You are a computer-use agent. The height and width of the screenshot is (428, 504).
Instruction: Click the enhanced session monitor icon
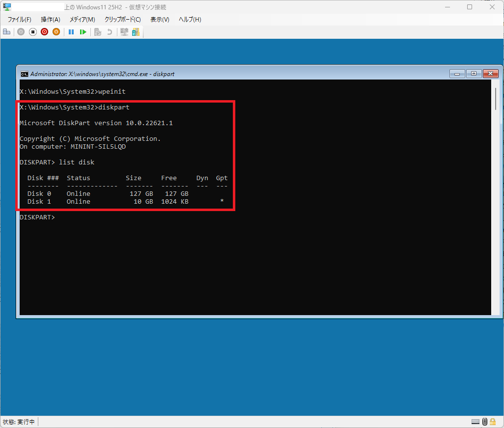tap(124, 32)
